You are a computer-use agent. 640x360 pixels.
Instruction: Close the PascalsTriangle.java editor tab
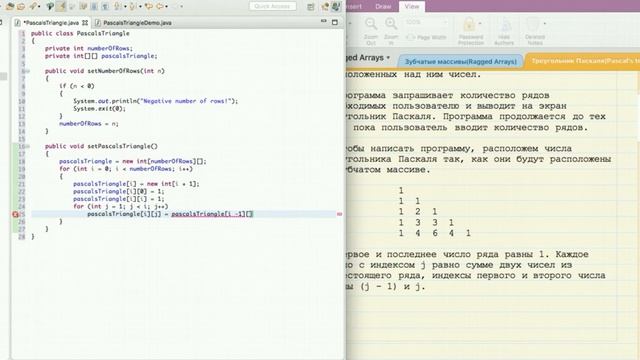tap(84, 23)
